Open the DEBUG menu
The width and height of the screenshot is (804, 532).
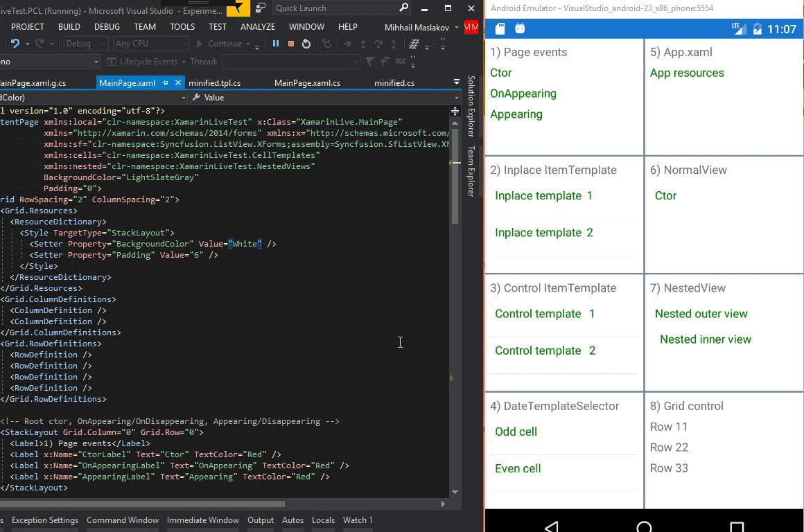(107, 26)
